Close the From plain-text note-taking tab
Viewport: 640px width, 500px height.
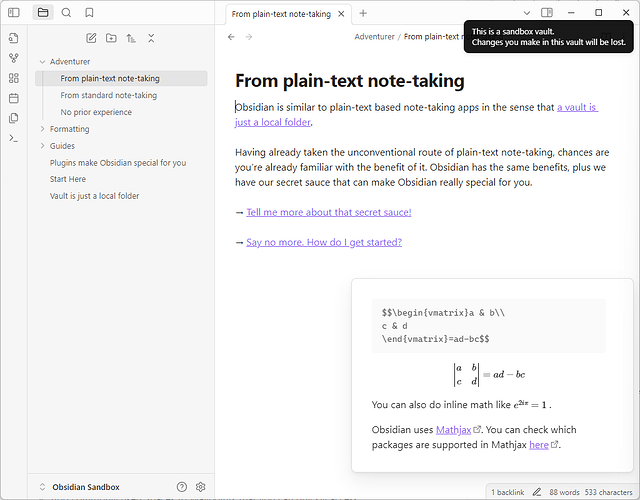click(341, 14)
